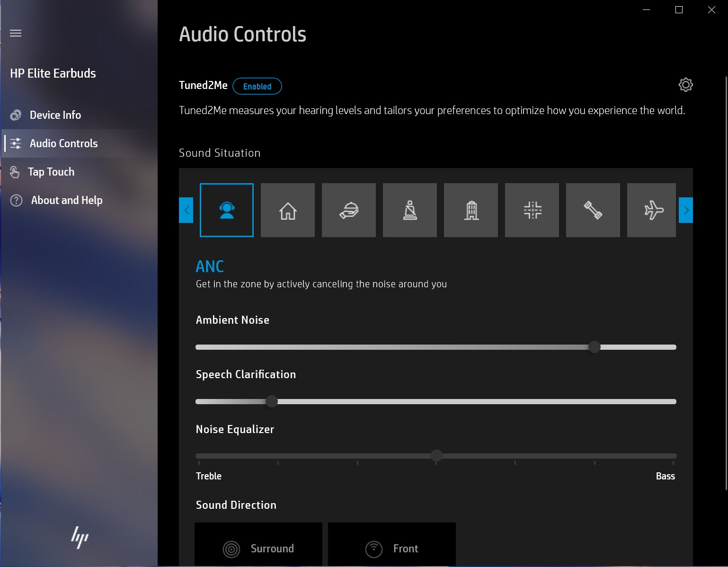The width and height of the screenshot is (728, 567).
Task: Switch sound direction to Surround
Action: (x=258, y=549)
